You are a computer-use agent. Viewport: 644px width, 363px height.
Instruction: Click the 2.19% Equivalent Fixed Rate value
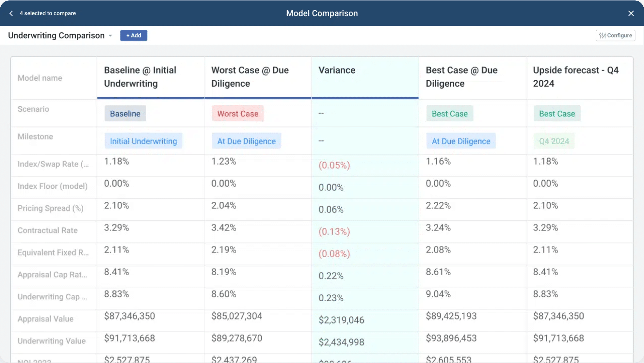pyautogui.click(x=224, y=250)
